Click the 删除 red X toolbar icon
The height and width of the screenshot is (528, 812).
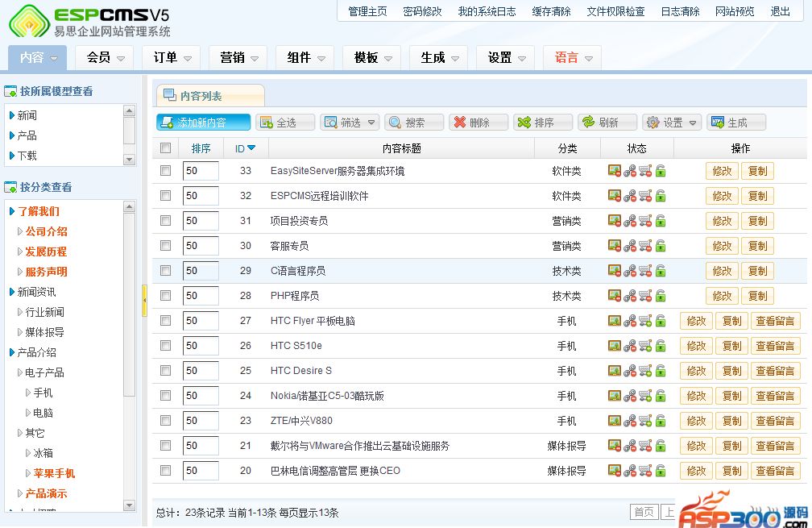(460, 123)
